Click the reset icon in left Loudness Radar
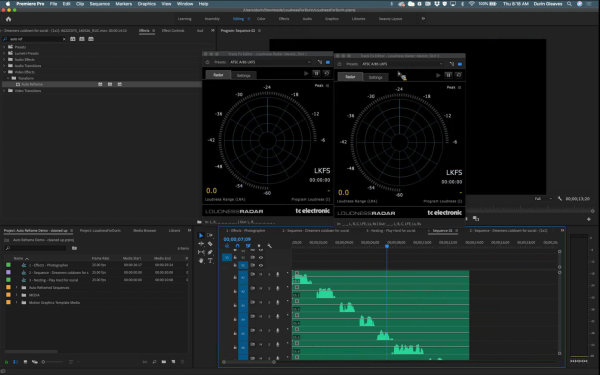This screenshot has width=600, height=375. (326, 73)
